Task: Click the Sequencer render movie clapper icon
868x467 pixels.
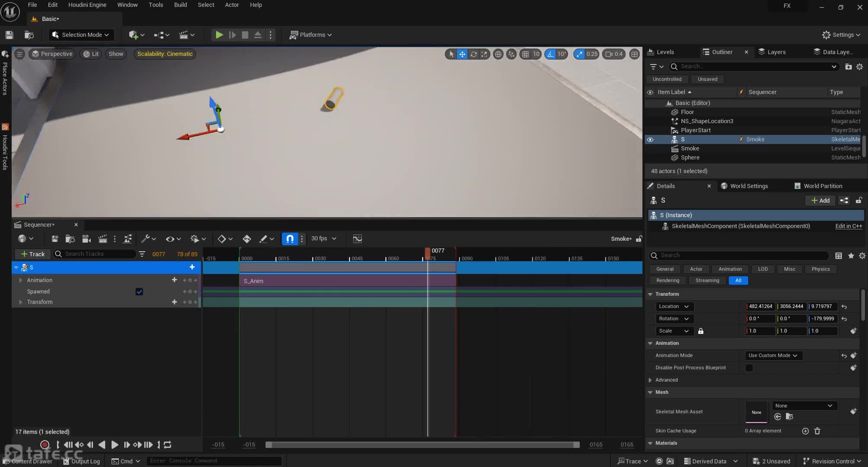Action: (102, 239)
